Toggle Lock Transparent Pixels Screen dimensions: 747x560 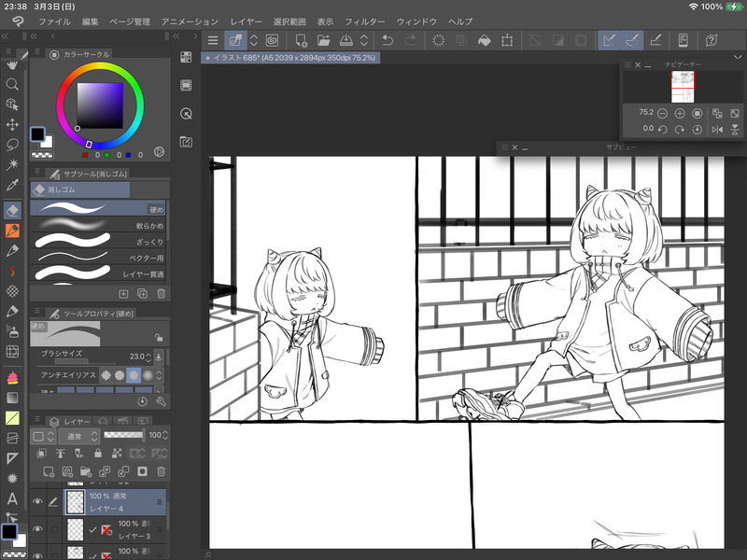tap(117, 453)
